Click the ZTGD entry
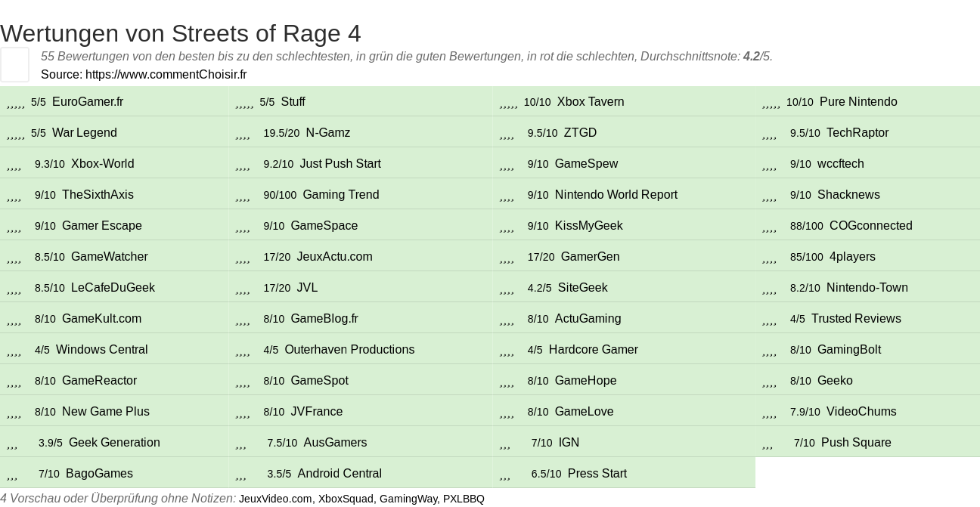The image size is (980, 507). point(580,132)
